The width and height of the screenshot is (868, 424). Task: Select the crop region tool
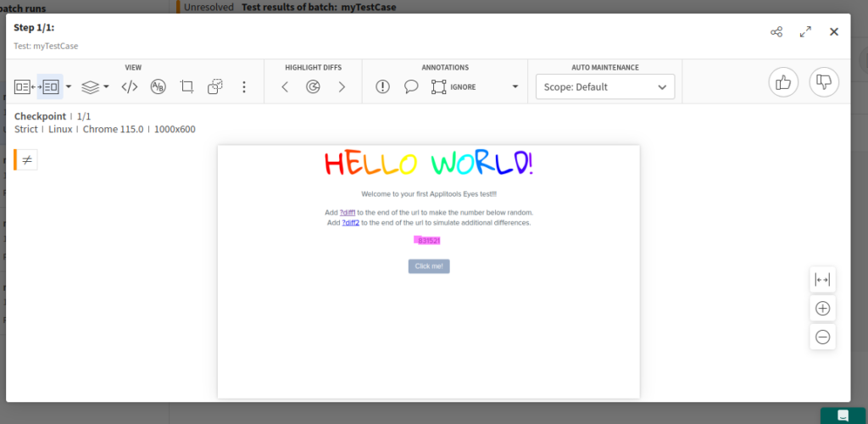187,86
